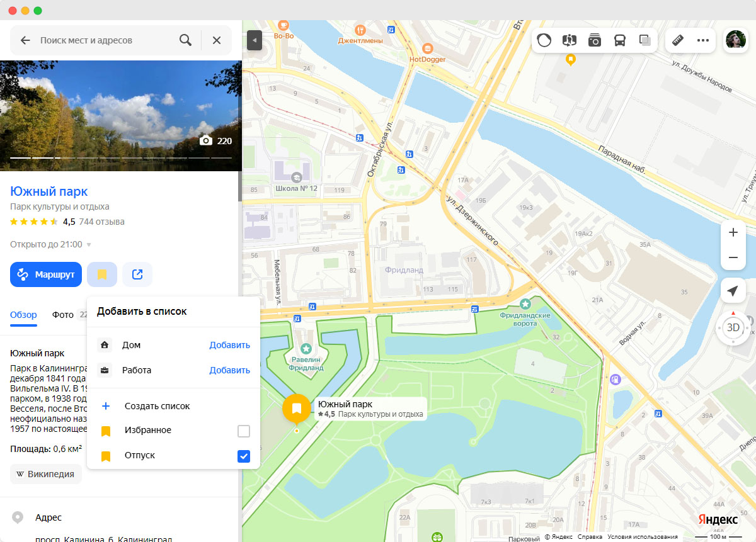Expand the Открыто до 21:00 hours
This screenshot has width=756, height=542.
coord(89,245)
